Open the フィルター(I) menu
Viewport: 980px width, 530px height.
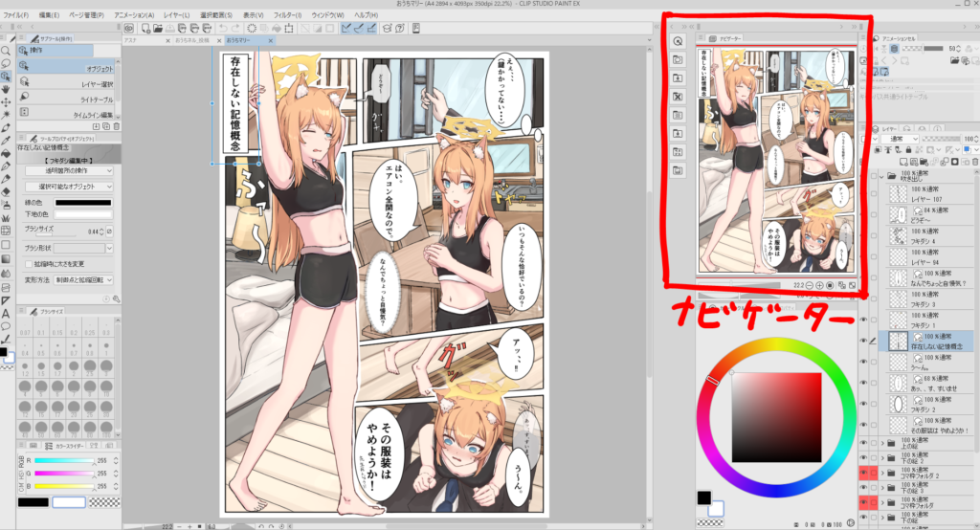click(x=287, y=14)
